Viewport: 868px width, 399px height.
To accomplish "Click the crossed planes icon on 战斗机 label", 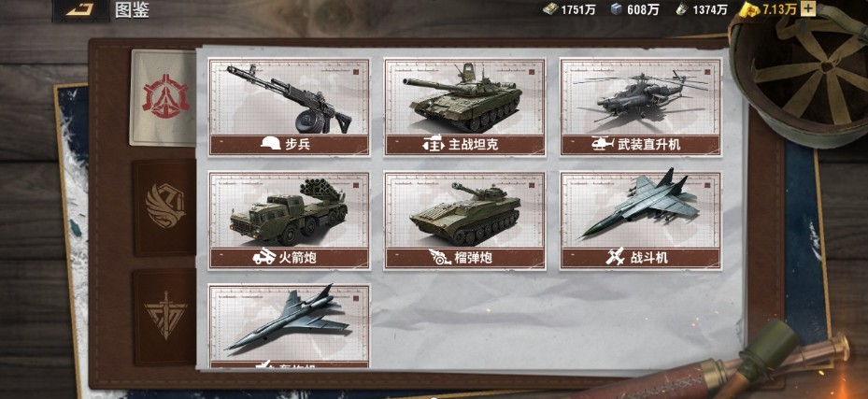I will click(615, 257).
